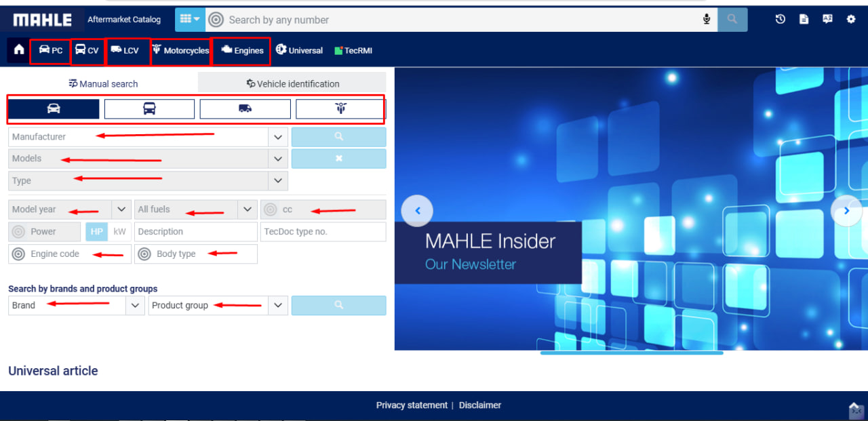
Task: Click the search button beside Manufacturer
Action: pyautogui.click(x=338, y=137)
